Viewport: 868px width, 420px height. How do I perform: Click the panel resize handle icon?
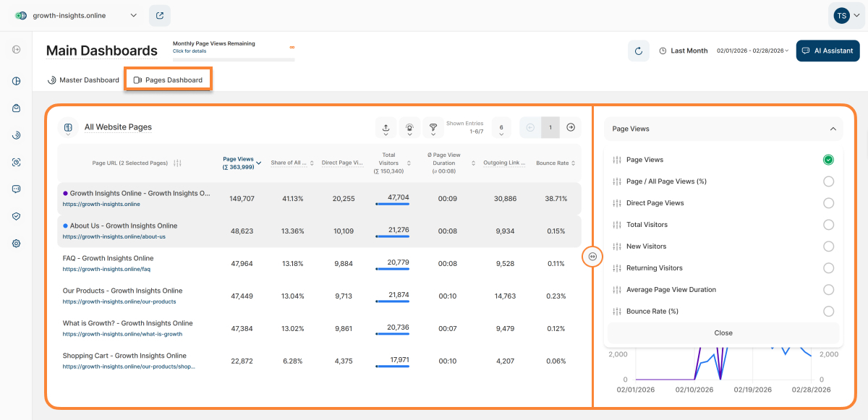point(592,256)
